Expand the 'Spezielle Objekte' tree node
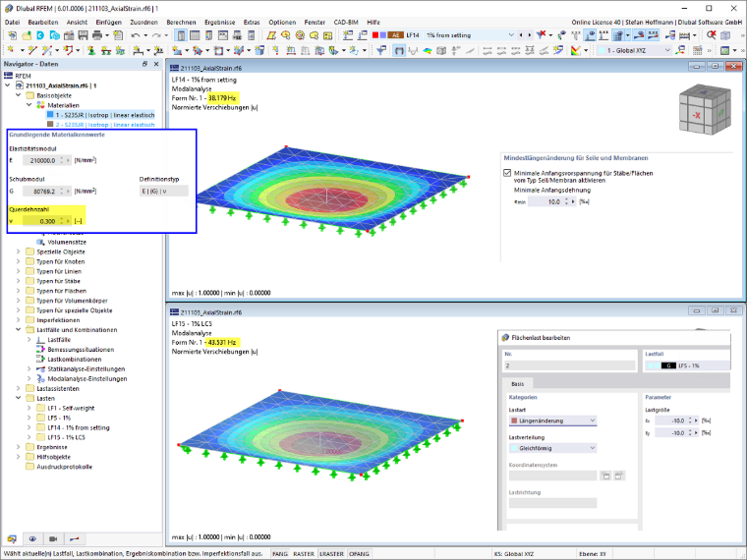 (18, 252)
